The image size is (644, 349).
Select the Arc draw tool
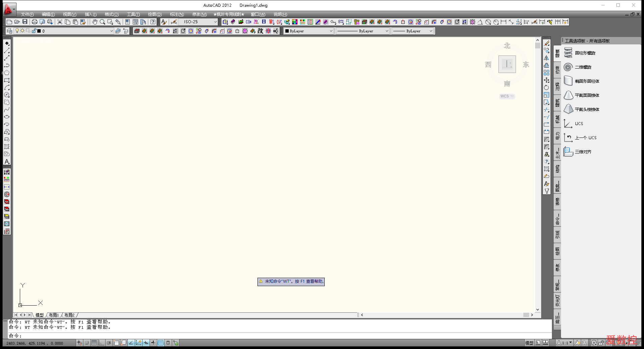(x=7, y=88)
